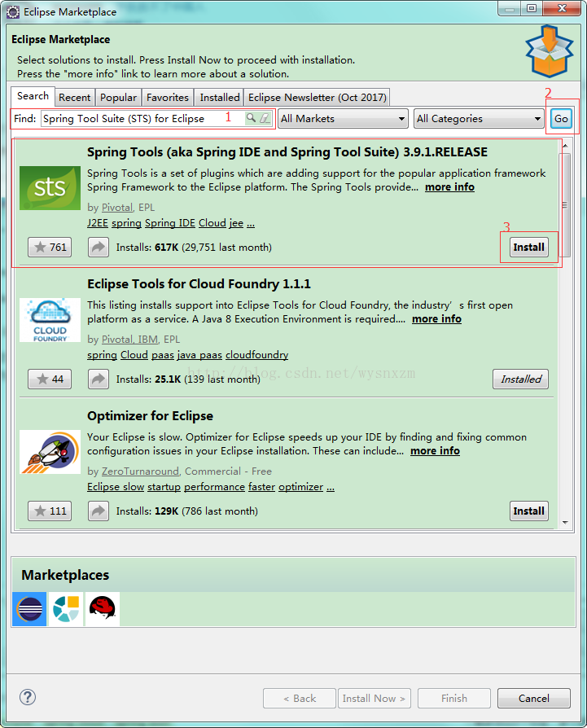Switch to the Search tab
Screen dimensions: 587x728
(x=33, y=96)
